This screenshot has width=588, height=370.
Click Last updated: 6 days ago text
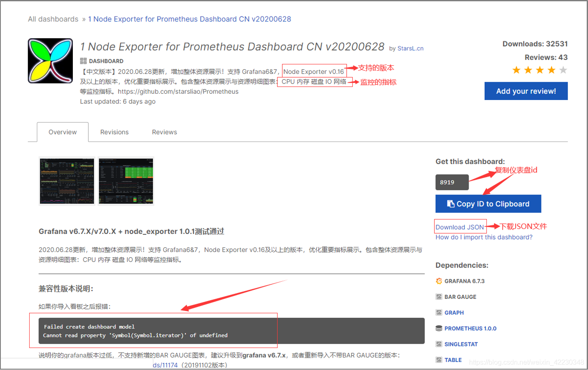tap(118, 102)
